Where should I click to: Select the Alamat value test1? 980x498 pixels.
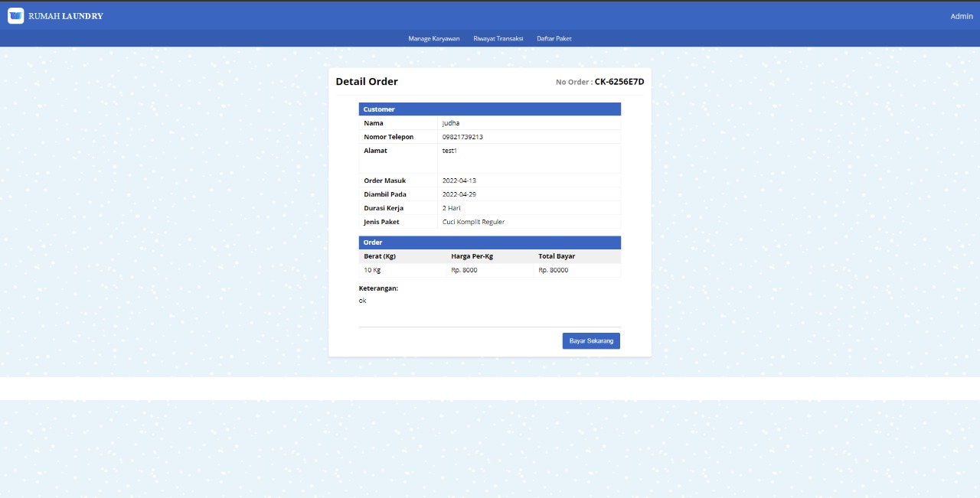449,150
